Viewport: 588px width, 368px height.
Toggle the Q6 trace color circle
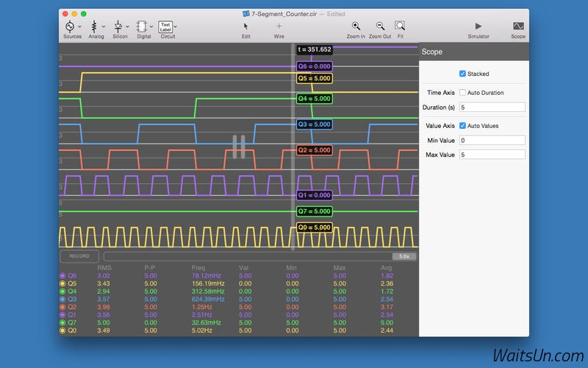tap(62, 275)
